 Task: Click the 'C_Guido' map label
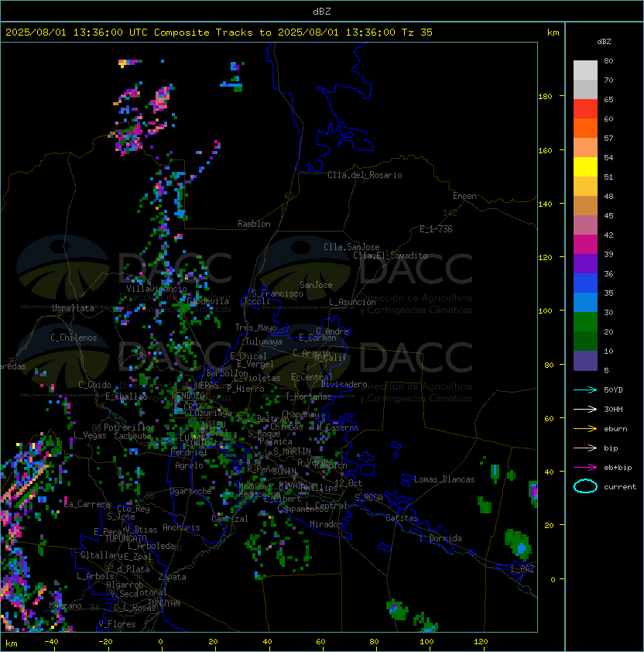click(x=94, y=385)
